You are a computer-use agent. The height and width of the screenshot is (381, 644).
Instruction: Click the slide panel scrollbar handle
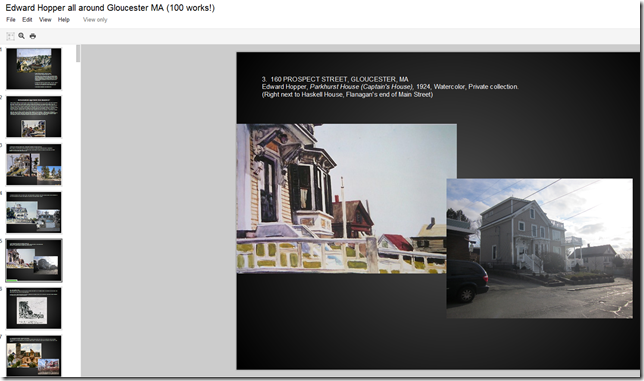pyautogui.click(x=78, y=53)
